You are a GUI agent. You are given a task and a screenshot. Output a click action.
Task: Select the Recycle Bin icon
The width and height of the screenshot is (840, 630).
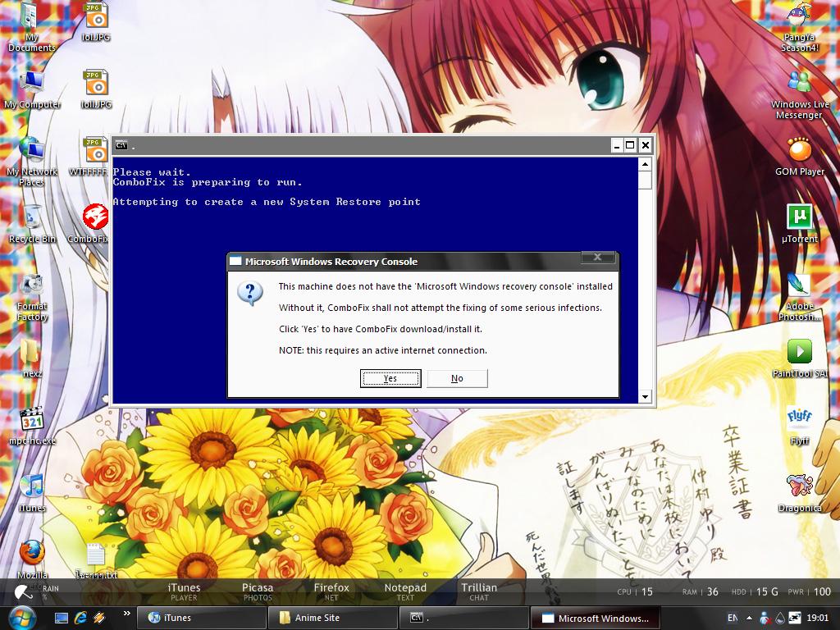click(x=32, y=223)
